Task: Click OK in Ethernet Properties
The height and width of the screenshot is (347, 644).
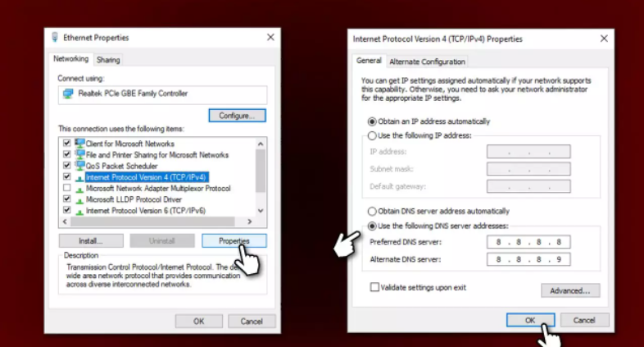Action: click(x=199, y=321)
